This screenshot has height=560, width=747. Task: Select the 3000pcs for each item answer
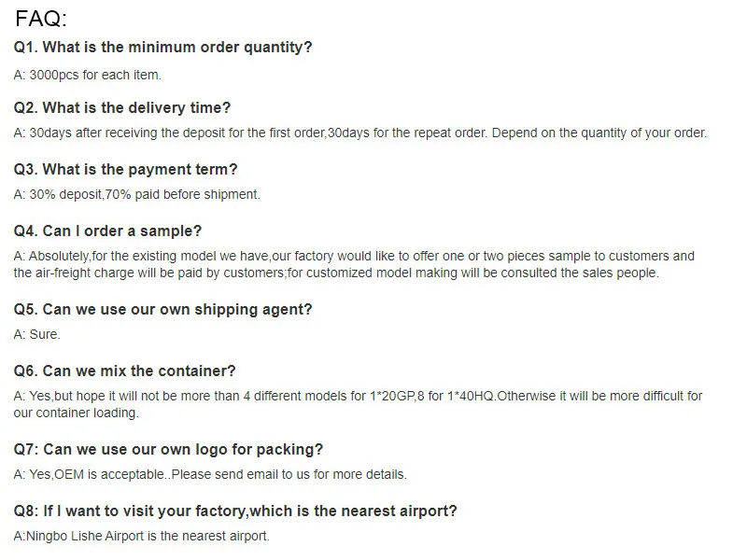click(88, 76)
